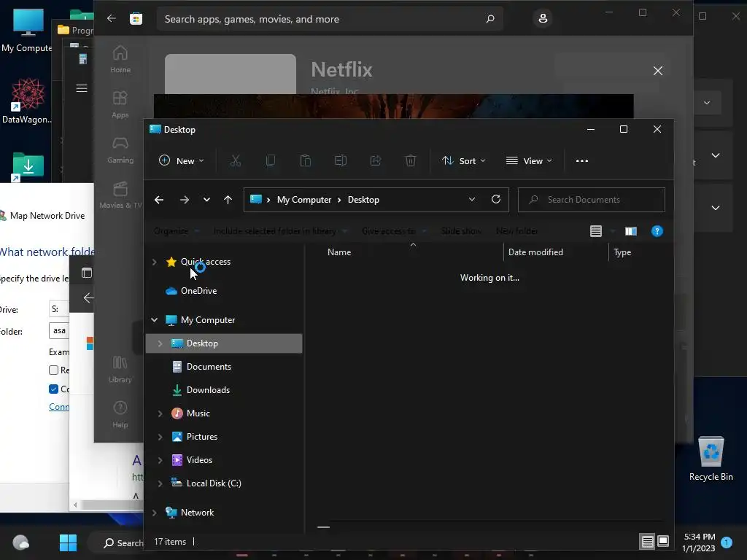Click the Search button on taskbar
Screen dimensions: 747x560
[x=123, y=542]
